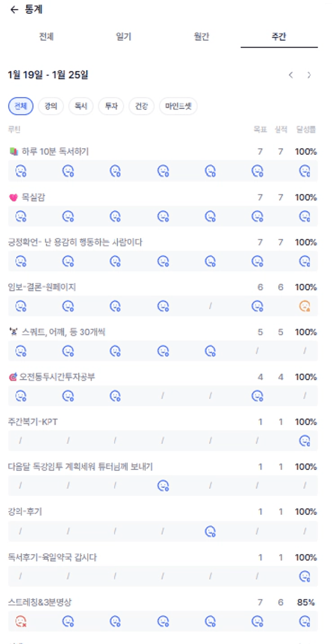Viewport: 332px width, 644px height.
Task: Click the completed icon in 독서후기-육일약국 갑시다 row
Action: point(305,577)
